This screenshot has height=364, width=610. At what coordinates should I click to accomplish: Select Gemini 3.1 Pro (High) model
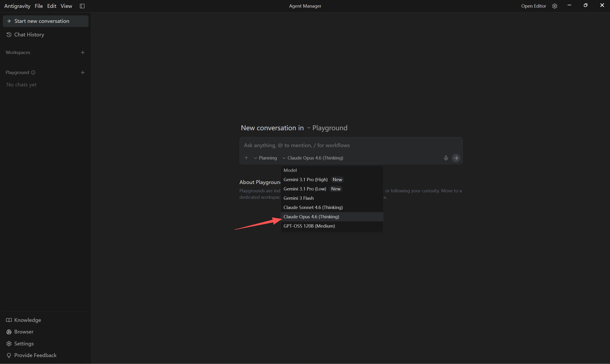[306, 180]
